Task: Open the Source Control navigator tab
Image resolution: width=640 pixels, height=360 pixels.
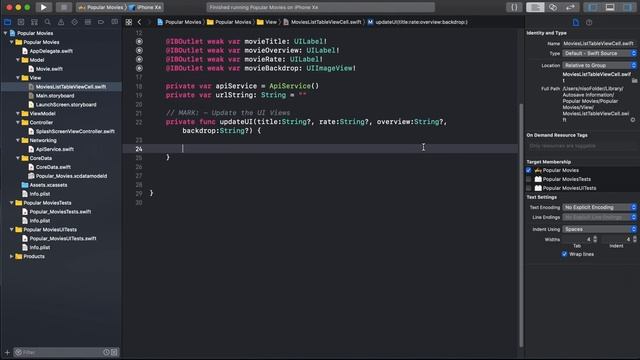Action: (21, 22)
